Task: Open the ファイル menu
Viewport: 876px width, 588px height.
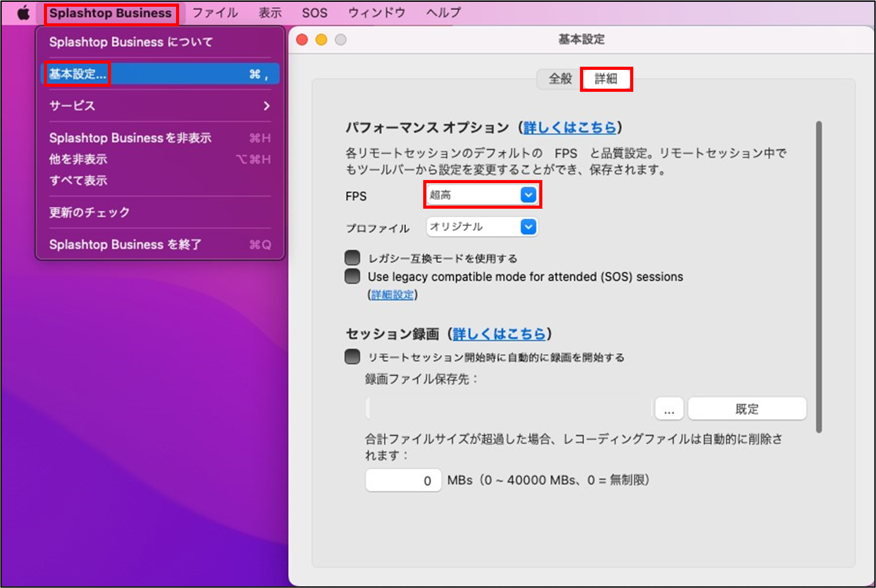Action: [x=215, y=12]
